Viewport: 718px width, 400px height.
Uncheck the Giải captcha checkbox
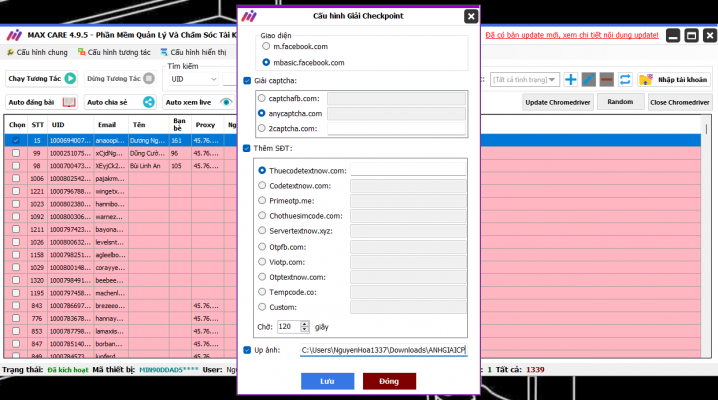247,80
